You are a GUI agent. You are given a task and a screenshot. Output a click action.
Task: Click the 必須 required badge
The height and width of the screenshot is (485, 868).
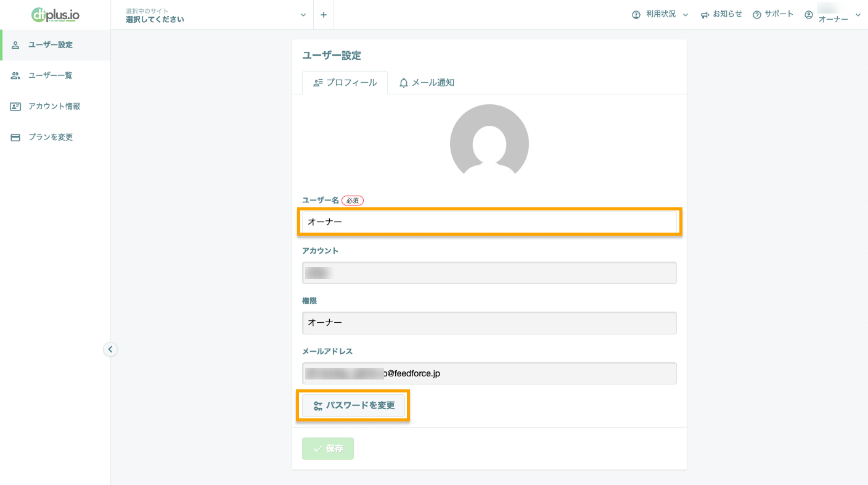point(353,201)
